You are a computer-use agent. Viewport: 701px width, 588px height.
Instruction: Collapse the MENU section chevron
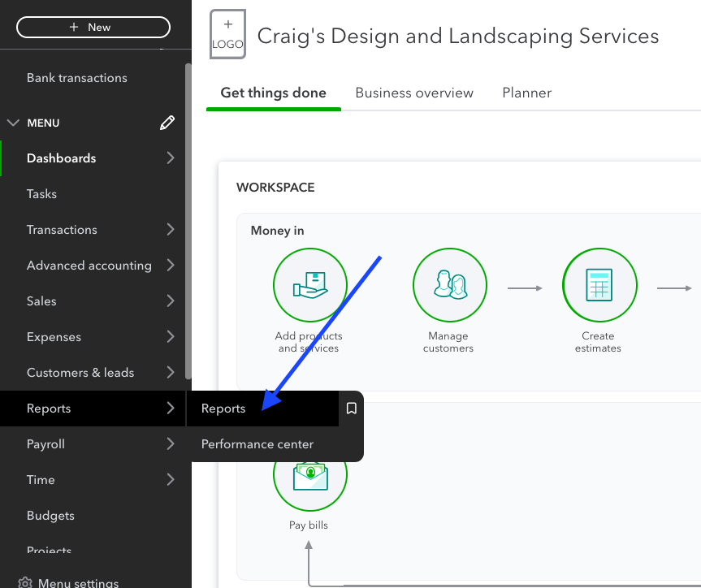(13, 123)
